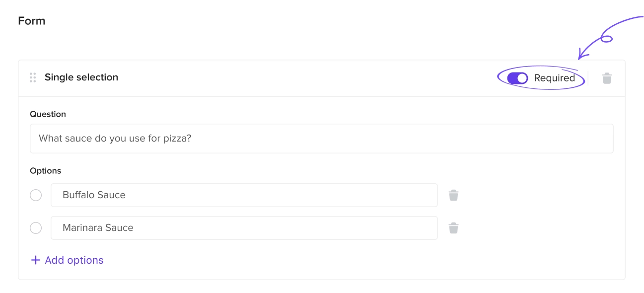Image resolution: width=644 pixels, height=293 pixels.
Task: Edit the Buffalo Sauce option text field
Action: tap(244, 195)
